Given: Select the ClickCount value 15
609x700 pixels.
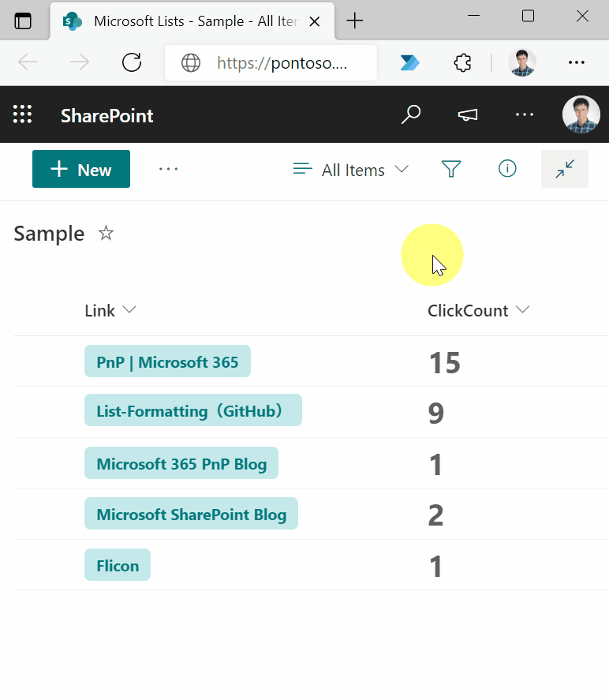Looking at the screenshot, I should 445,362.
